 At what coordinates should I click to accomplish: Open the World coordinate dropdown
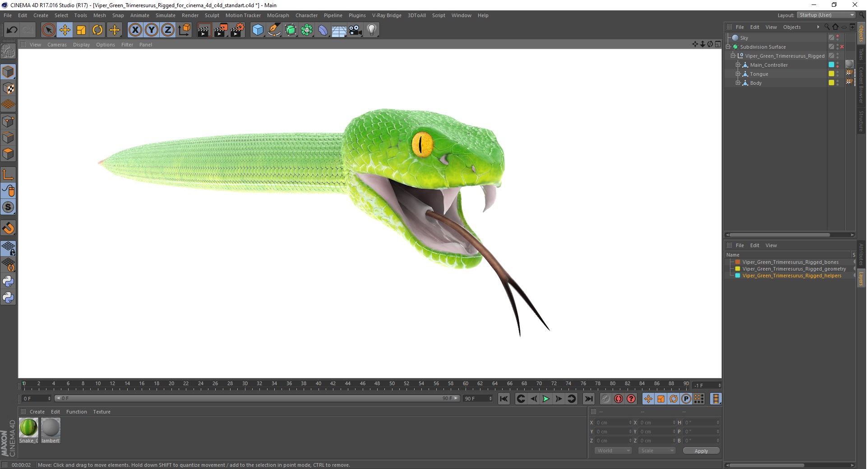(x=613, y=451)
